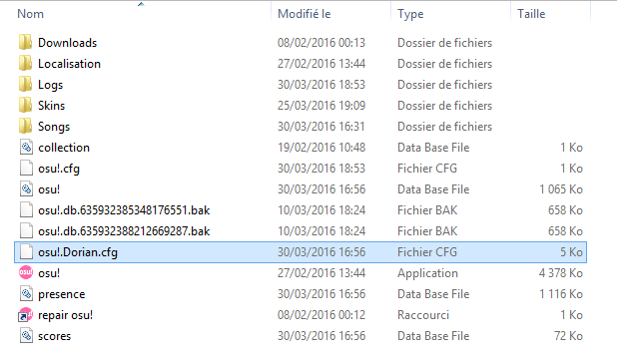Image resolution: width=617 pixels, height=364 pixels.
Task: Click the scores database file icon
Action: pyautogui.click(x=26, y=336)
